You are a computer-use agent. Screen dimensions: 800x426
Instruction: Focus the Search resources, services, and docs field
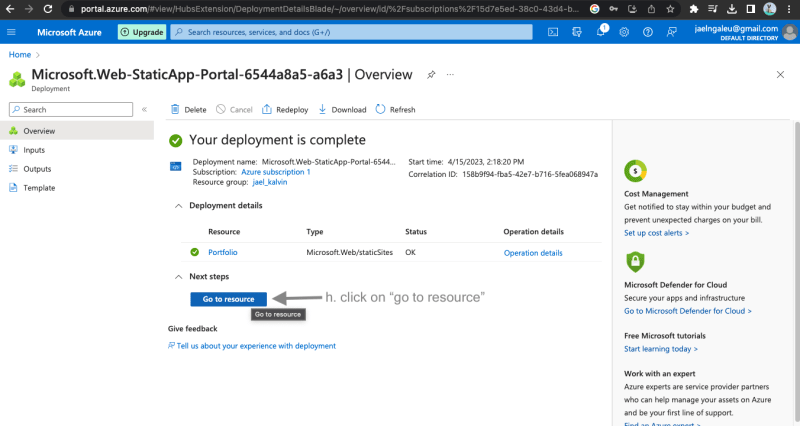tap(351, 32)
